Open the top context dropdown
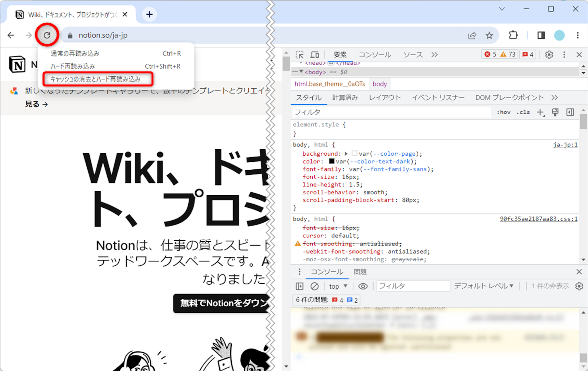This screenshot has width=588, height=371. (x=338, y=286)
